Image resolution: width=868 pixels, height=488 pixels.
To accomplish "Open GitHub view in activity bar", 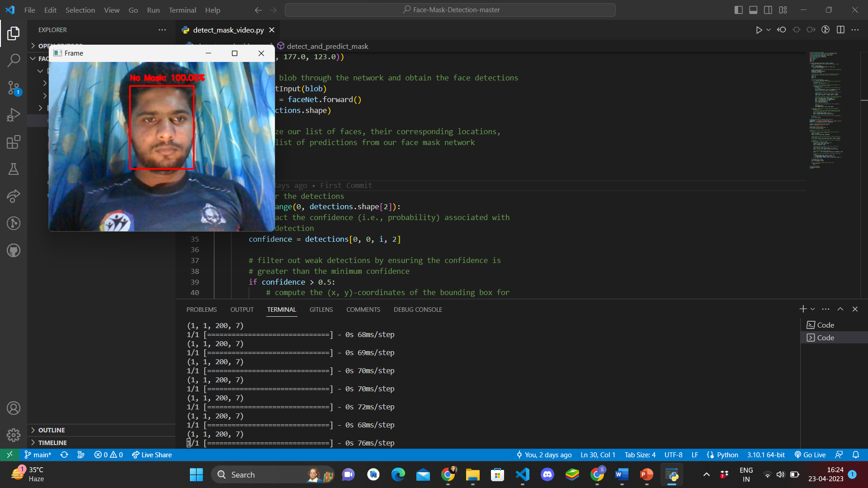I will pyautogui.click(x=14, y=250).
